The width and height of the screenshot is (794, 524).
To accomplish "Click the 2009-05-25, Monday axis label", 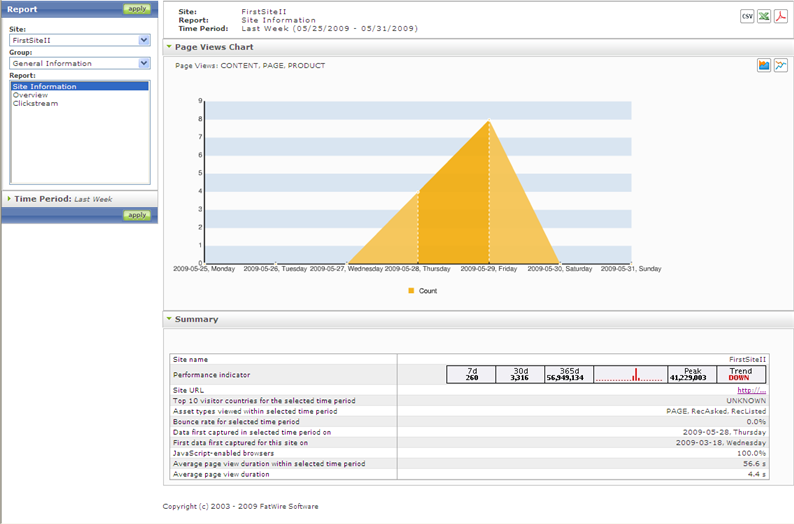I will [x=204, y=269].
